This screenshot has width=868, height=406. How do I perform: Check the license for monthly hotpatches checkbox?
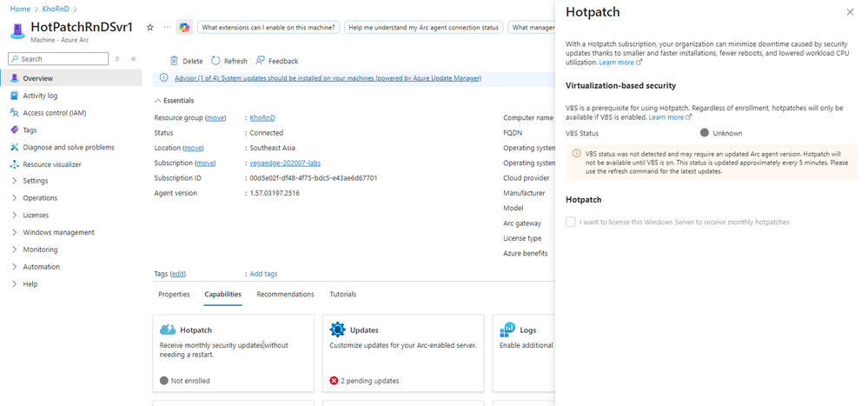point(570,222)
